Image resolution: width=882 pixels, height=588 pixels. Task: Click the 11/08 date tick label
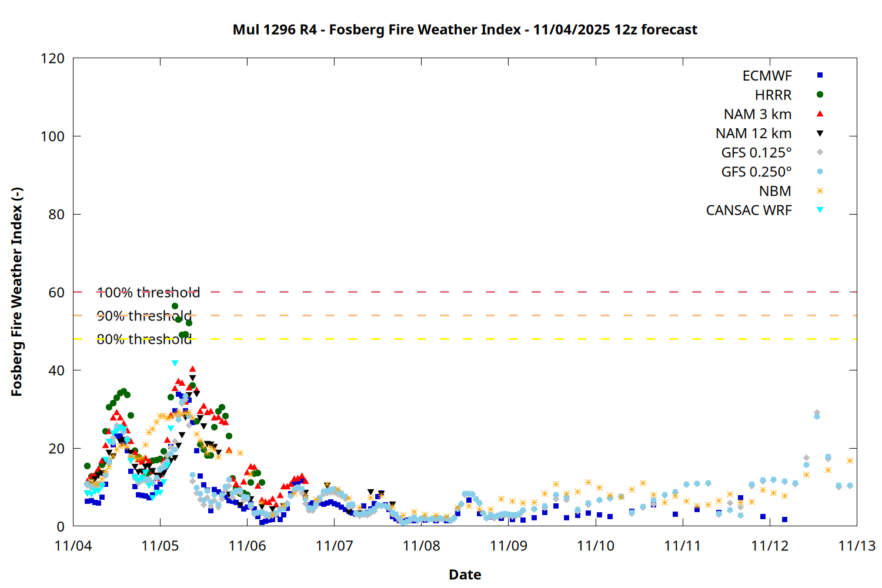click(x=421, y=546)
